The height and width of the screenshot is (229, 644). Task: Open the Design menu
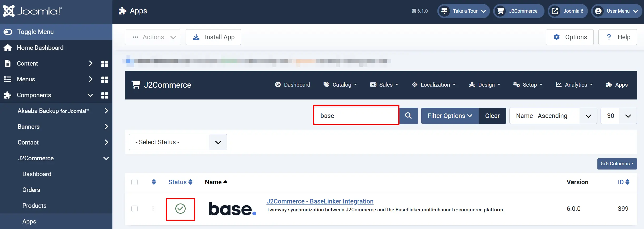484,85
